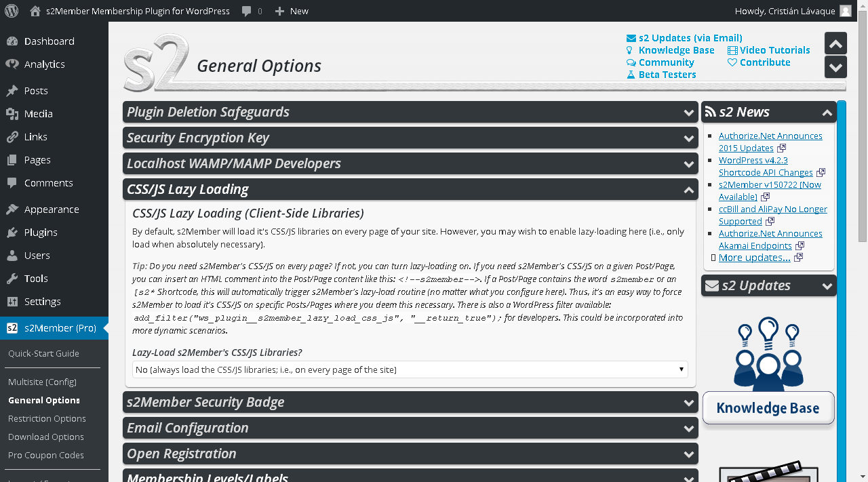Click the WordPress logo icon in admin bar

pos(12,11)
